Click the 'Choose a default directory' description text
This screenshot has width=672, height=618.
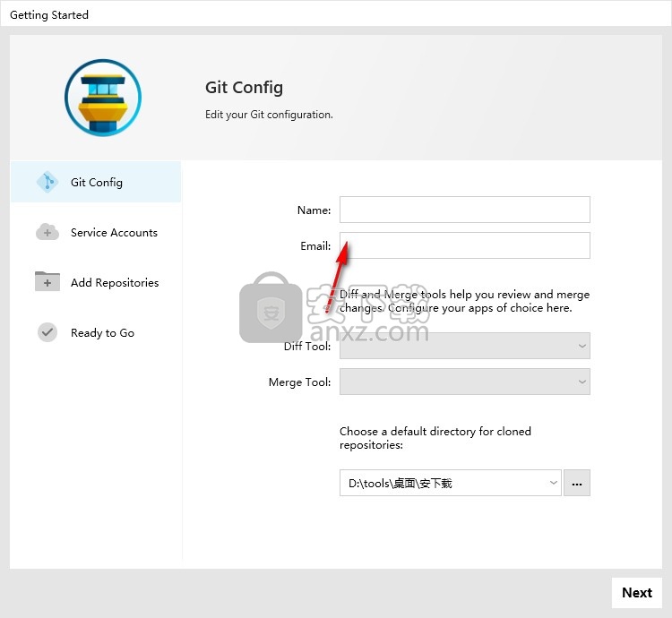coord(435,438)
